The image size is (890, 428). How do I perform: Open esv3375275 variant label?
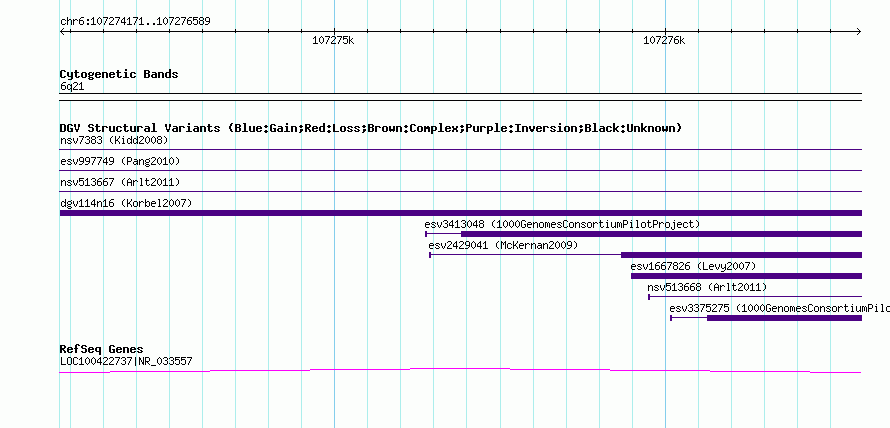click(779, 308)
